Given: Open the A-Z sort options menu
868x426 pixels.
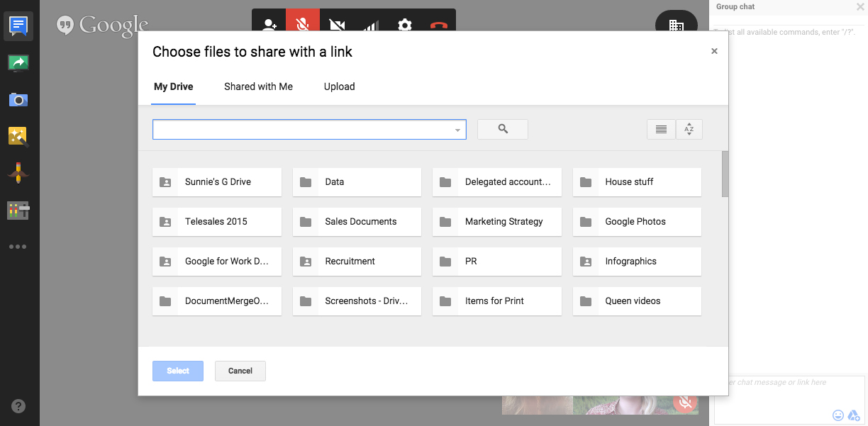Looking at the screenshot, I should (x=689, y=129).
